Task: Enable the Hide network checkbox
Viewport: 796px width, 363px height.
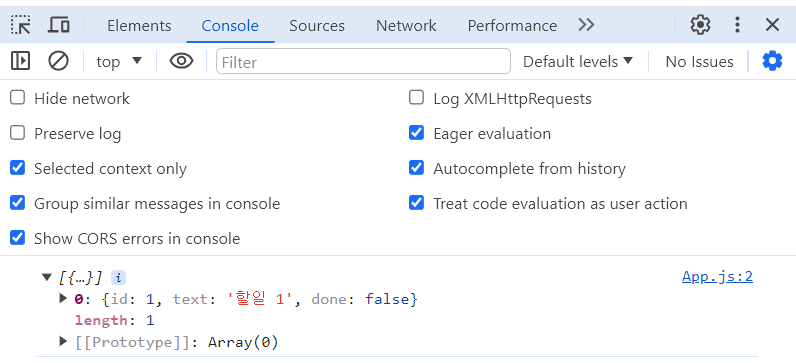Action: coord(18,98)
